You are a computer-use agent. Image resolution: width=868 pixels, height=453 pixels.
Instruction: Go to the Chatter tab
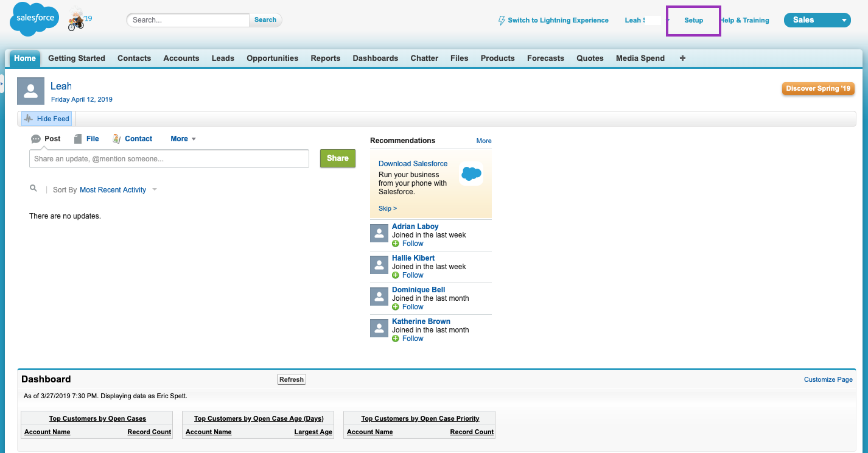(424, 58)
